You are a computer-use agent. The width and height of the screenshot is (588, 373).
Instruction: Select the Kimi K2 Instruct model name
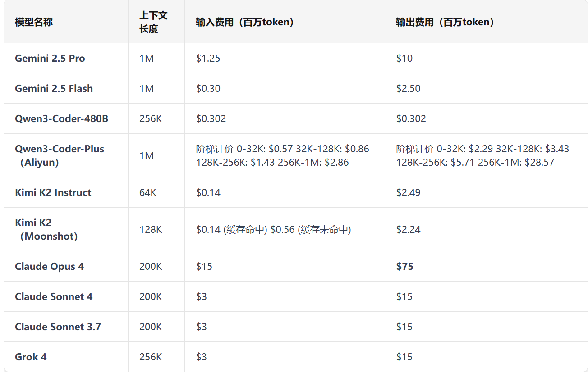coord(52,192)
